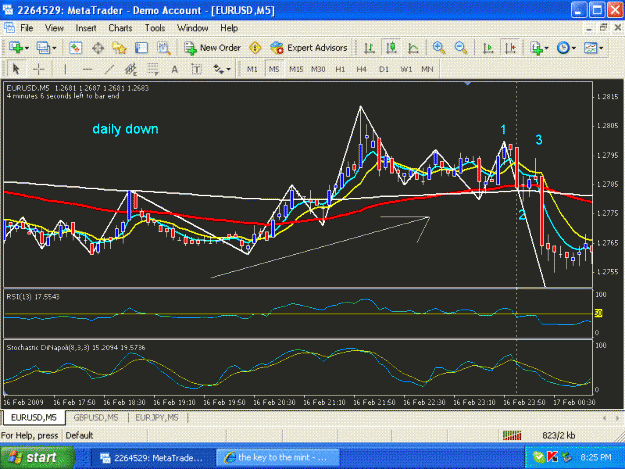Click the 823/2 kb traffic status

click(x=559, y=436)
